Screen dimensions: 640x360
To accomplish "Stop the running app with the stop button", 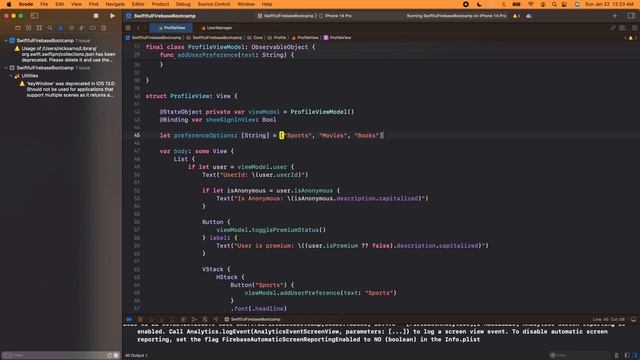I will (x=96, y=16).
